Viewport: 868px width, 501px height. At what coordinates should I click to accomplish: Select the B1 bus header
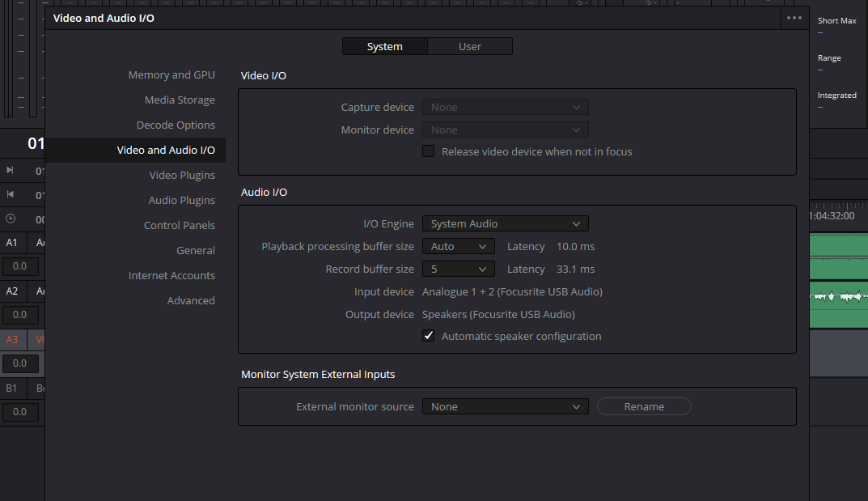[x=11, y=388]
